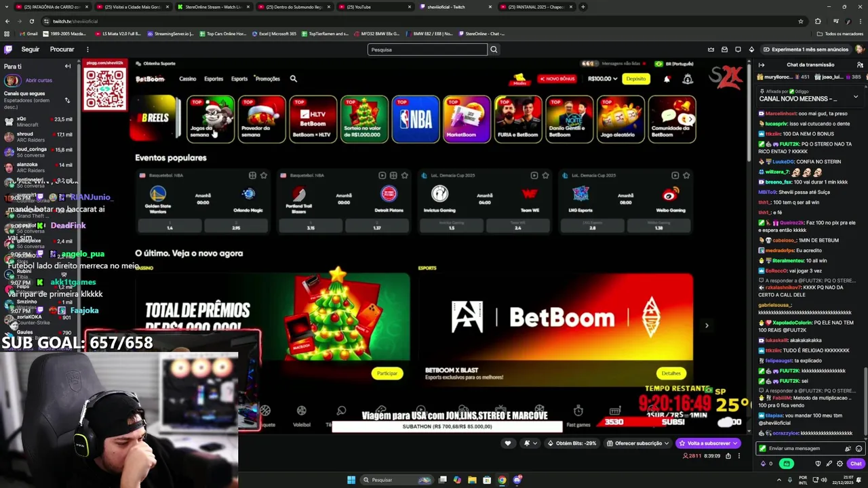Open the emote picker in chat input
Image resolution: width=868 pixels, height=488 pixels.
point(859,449)
